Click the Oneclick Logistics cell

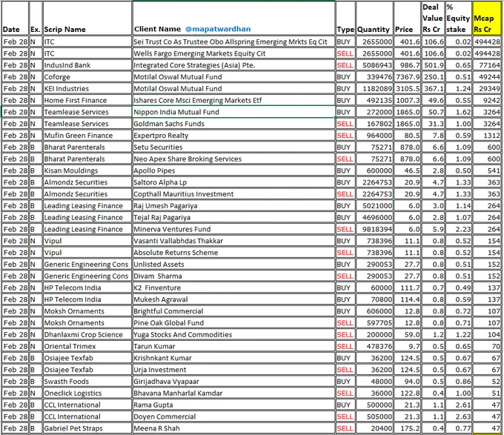coord(87,394)
